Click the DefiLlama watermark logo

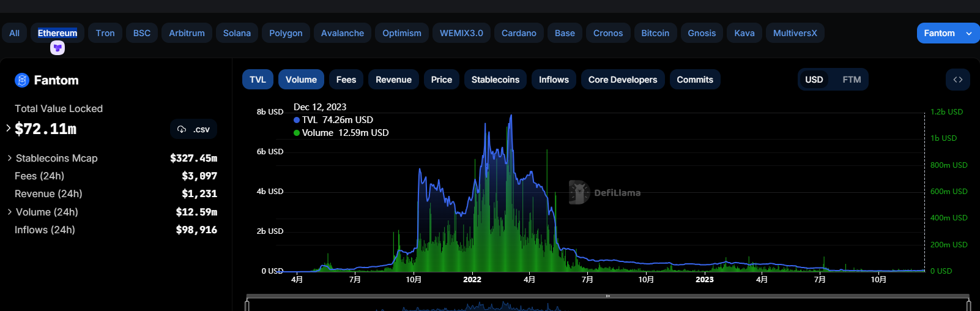pos(579,192)
